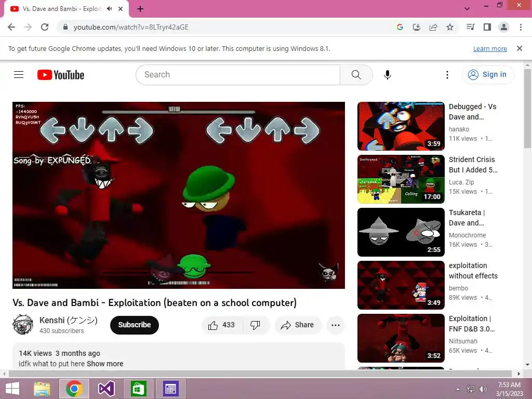Open File Explorer from the taskbar
The image size is (532, 399).
42,389
